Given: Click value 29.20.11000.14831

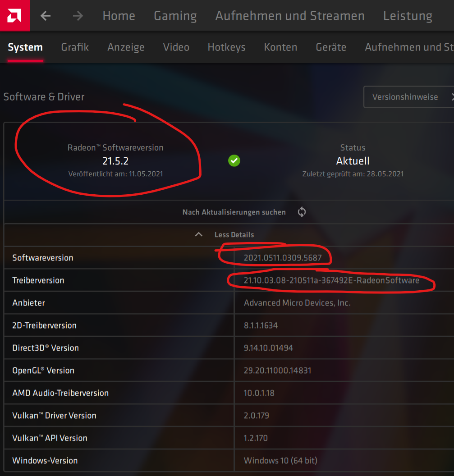Looking at the screenshot, I should pyautogui.click(x=277, y=371).
